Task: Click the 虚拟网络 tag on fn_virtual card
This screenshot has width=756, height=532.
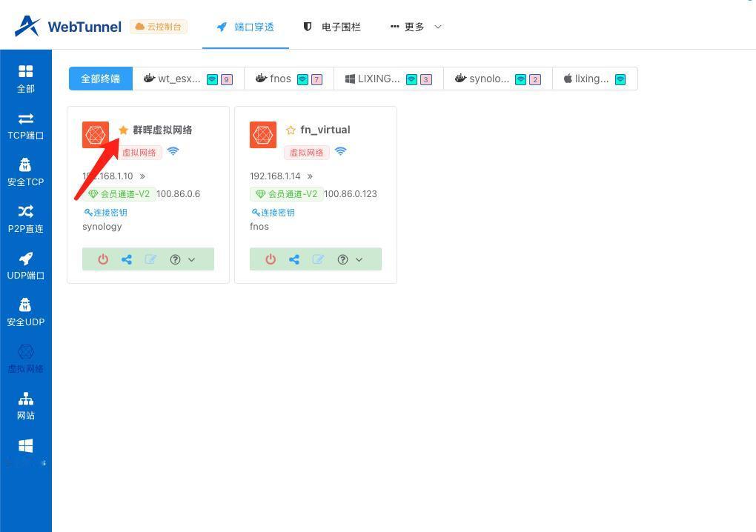Action: pyautogui.click(x=306, y=153)
